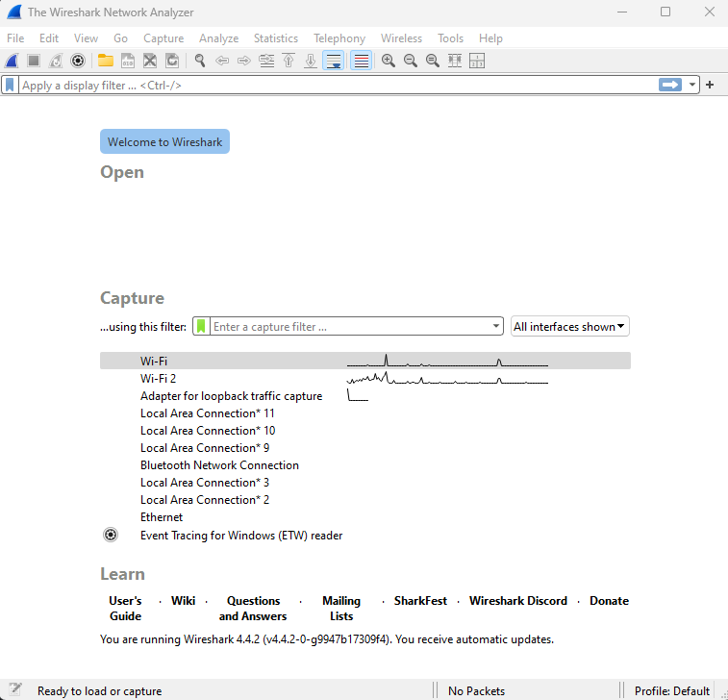Apply display filter with blue arrow
Screen dimensions: 728x700
tap(670, 85)
